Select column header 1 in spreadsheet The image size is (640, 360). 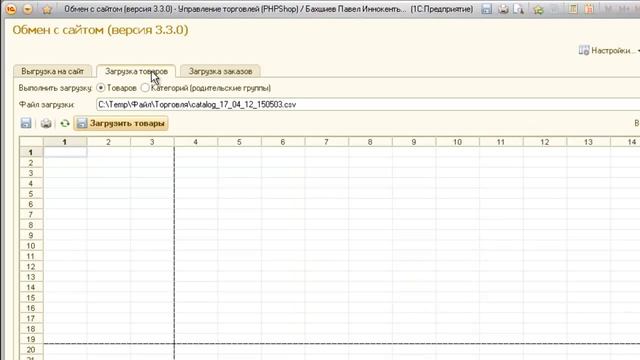click(65, 142)
